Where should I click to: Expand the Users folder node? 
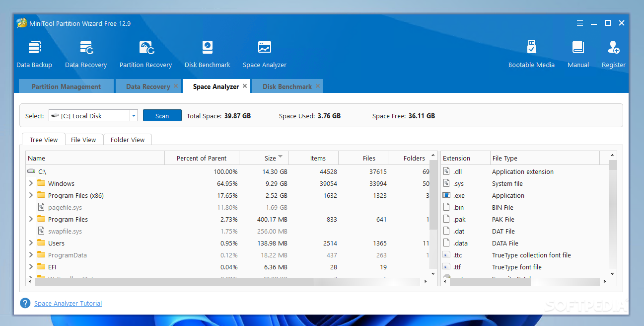[31, 243]
